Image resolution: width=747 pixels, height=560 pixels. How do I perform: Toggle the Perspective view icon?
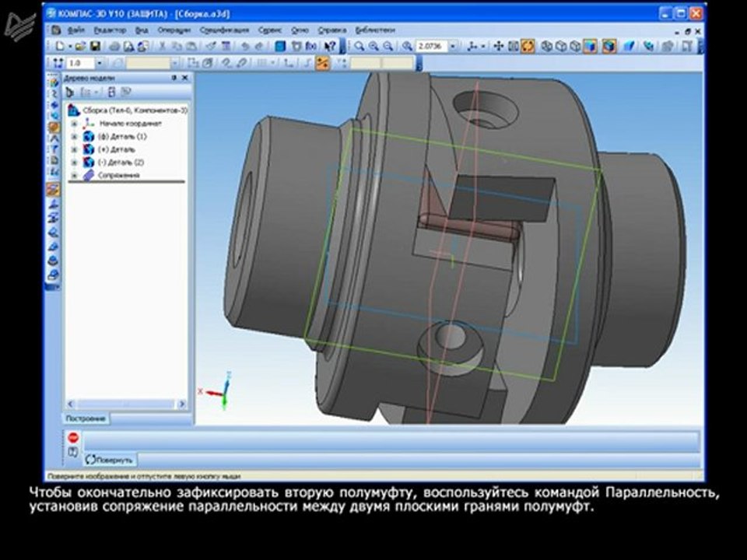point(630,46)
